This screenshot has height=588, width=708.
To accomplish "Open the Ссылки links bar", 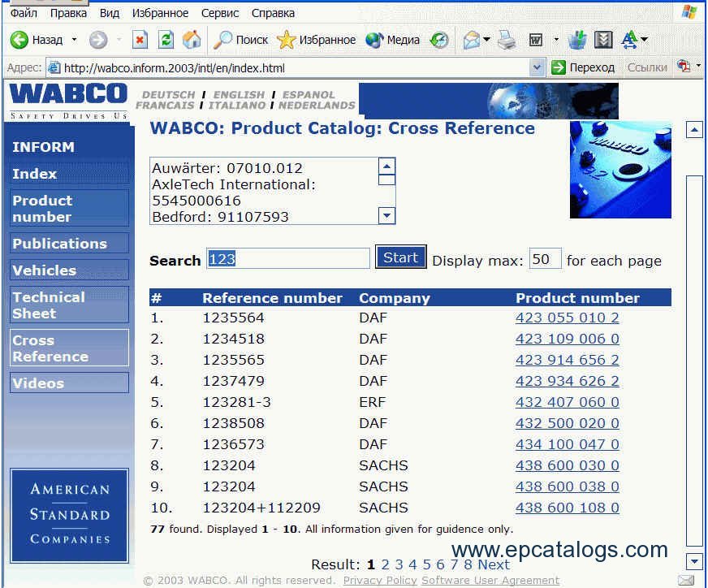I will (x=647, y=67).
